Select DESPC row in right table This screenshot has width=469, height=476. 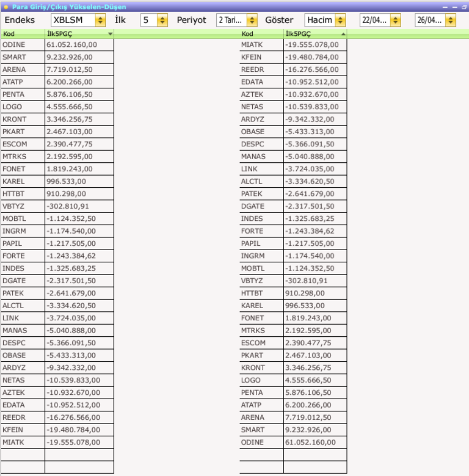(x=293, y=144)
